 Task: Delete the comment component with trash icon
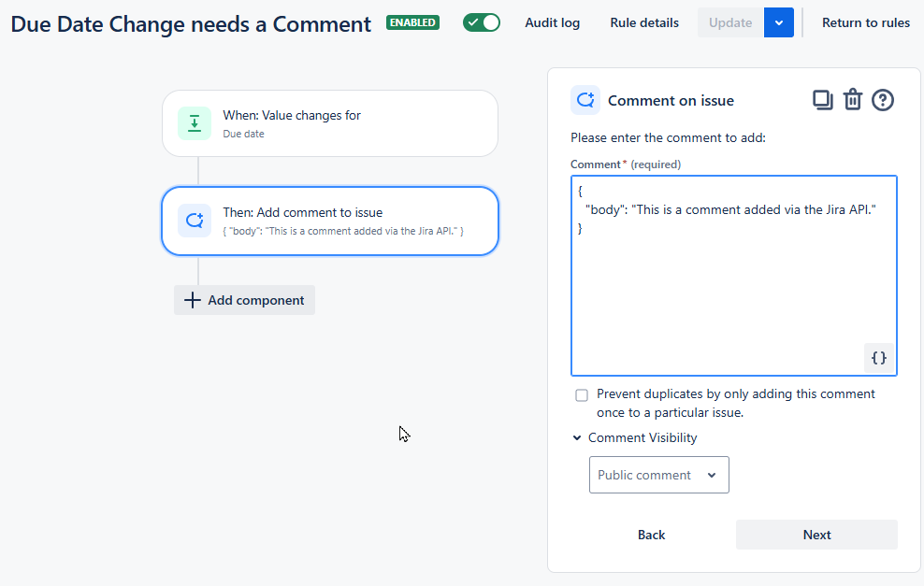click(x=853, y=100)
